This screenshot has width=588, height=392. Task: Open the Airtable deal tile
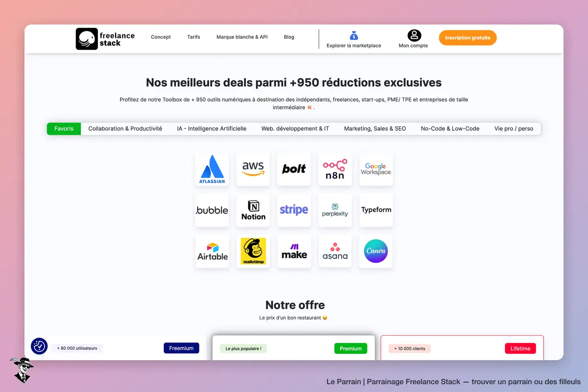point(212,251)
